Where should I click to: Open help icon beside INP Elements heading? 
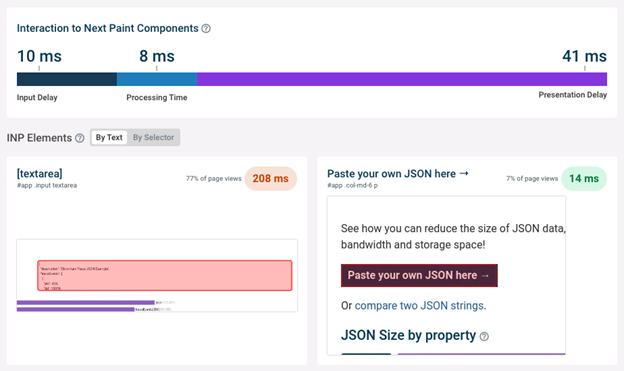[80, 138]
